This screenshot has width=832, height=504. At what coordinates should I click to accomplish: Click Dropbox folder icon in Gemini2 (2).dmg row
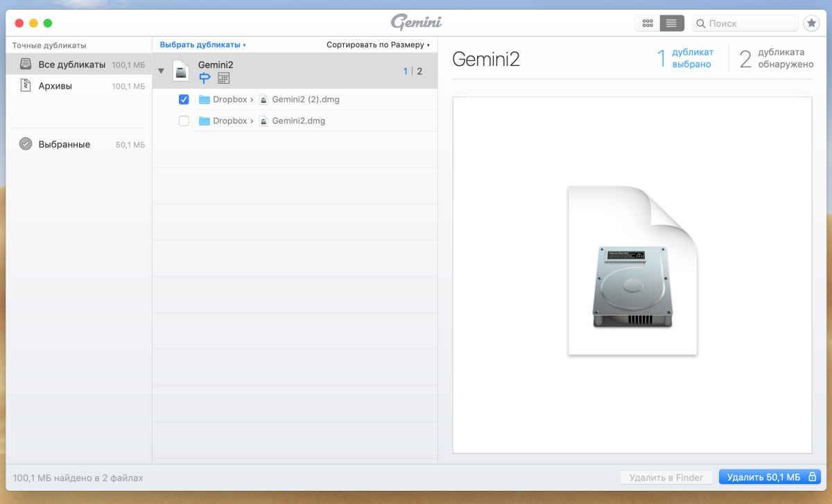(205, 100)
